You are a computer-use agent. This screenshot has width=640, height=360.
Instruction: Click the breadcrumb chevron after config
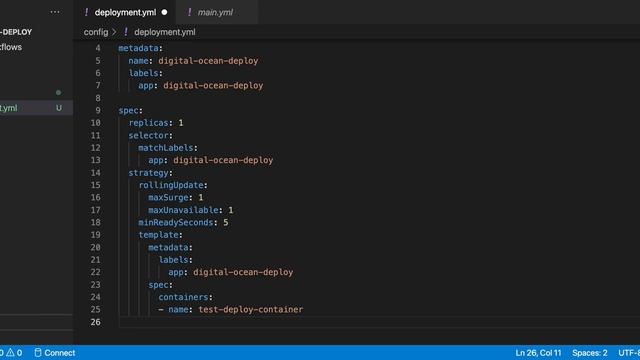[x=114, y=32]
